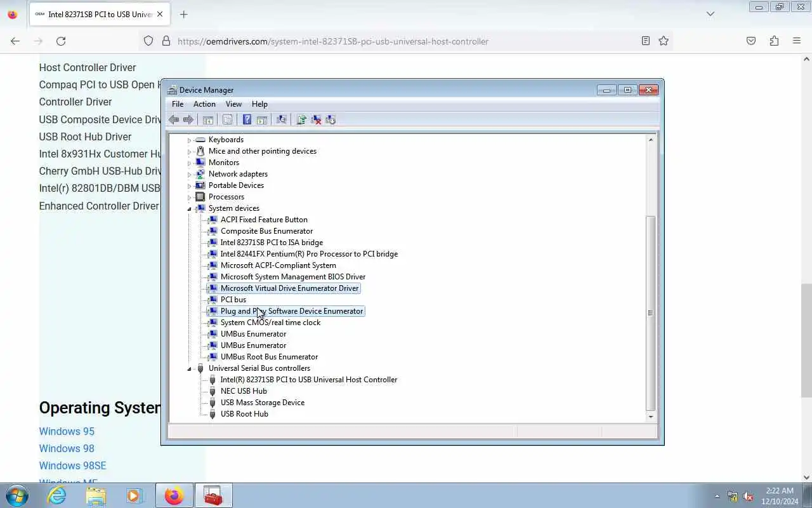Click the tracking protection shield icon
Screen dimensions: 812x508
tap(148, 41)
